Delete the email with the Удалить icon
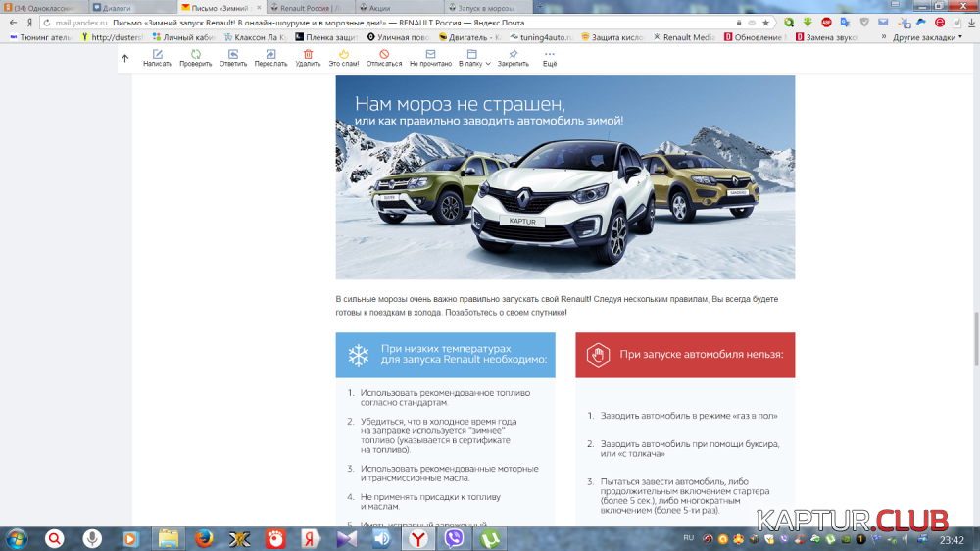980x551 pixels. pos(308,58)
